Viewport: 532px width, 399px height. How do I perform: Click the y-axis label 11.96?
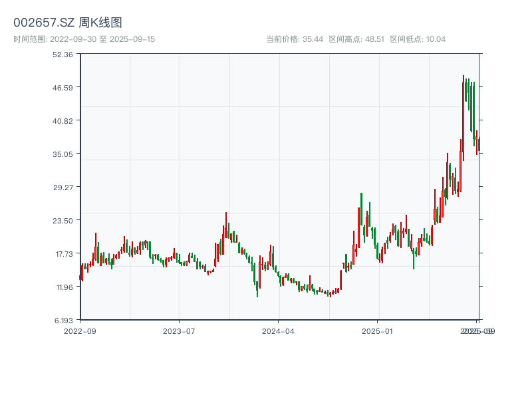(x=65, y=287)
